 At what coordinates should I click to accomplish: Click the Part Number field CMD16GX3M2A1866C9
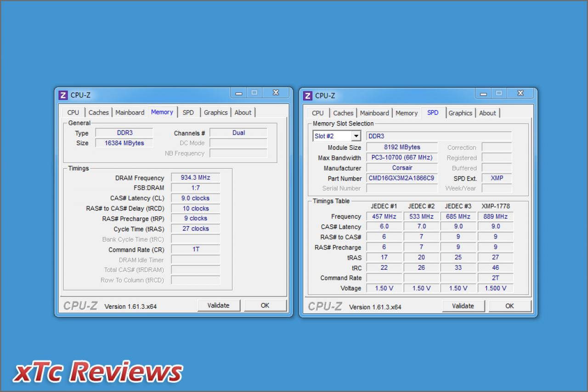pyautogui.click(x=402, y=178)
